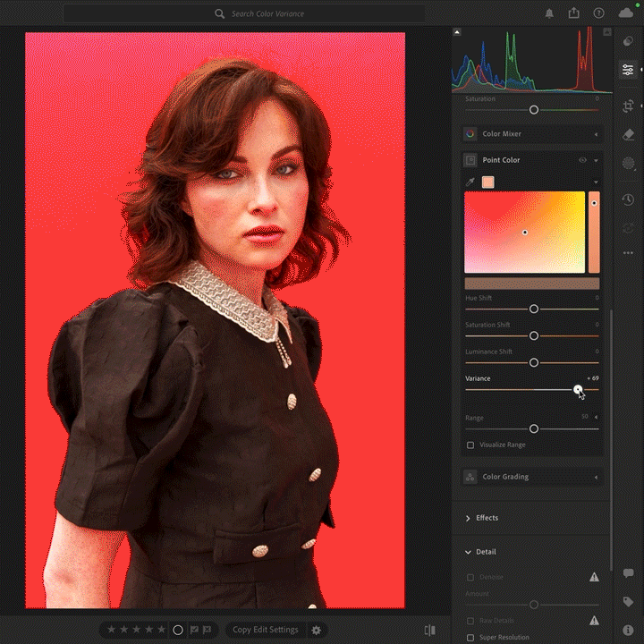Click the RGB histogram graph
Viewport: 644px width, 644px height.
[x=532, y=60]
